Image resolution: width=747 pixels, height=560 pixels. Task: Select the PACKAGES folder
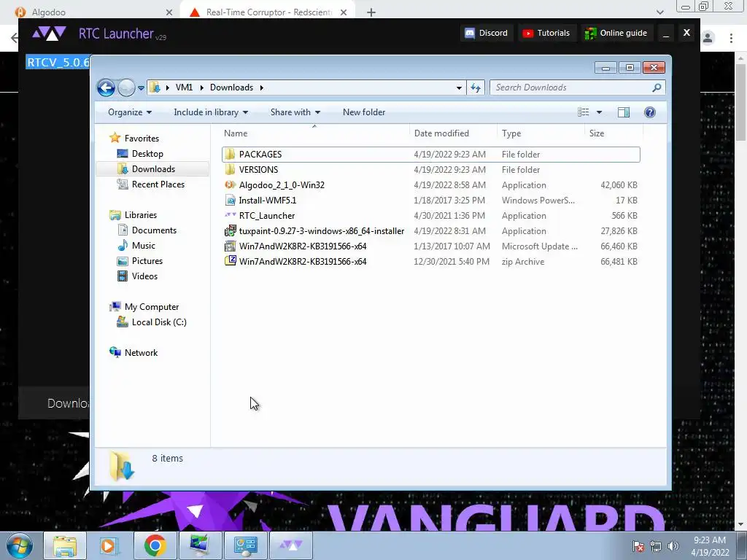pos(430,155)
